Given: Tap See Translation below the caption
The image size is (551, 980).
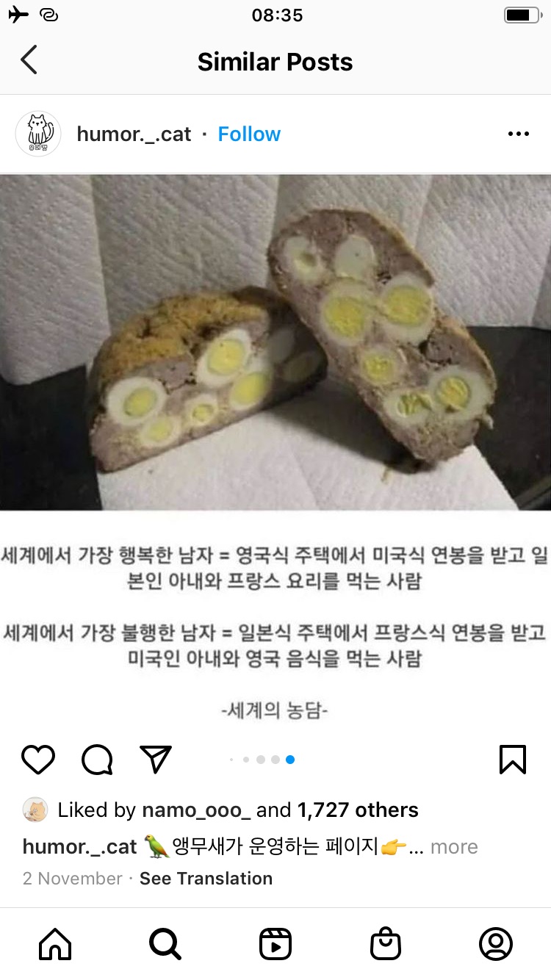Looking at the screenshot, I should click(x=206, y=879).
